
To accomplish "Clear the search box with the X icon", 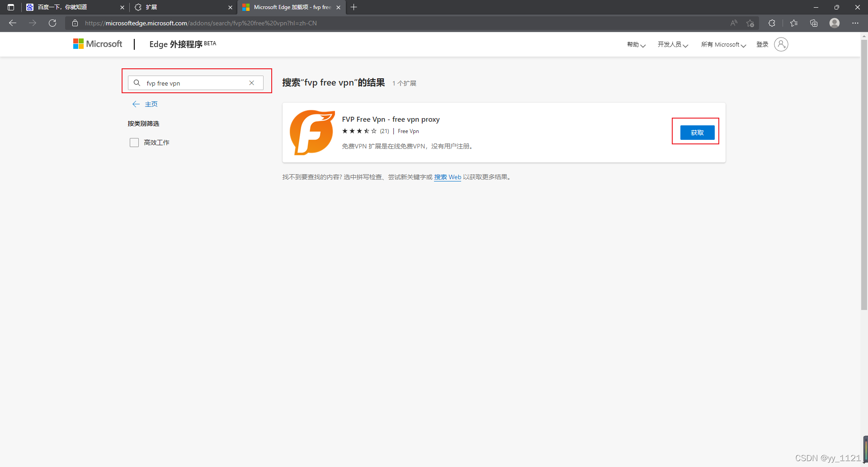I will point(252,83).
